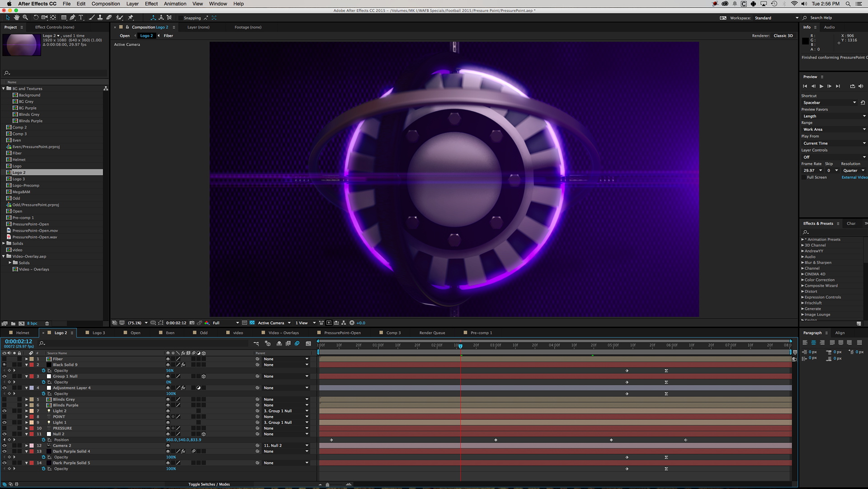Select the Hand tool

pos(16,18)
